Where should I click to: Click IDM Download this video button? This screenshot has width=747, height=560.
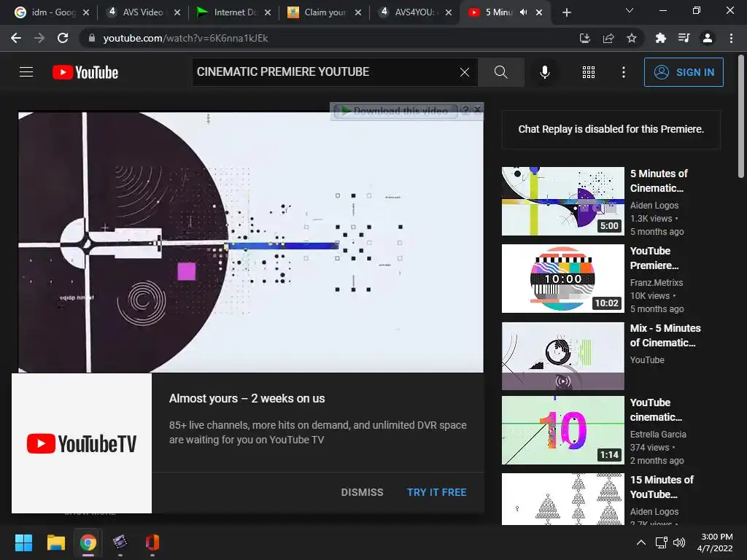tap(396, 111)
